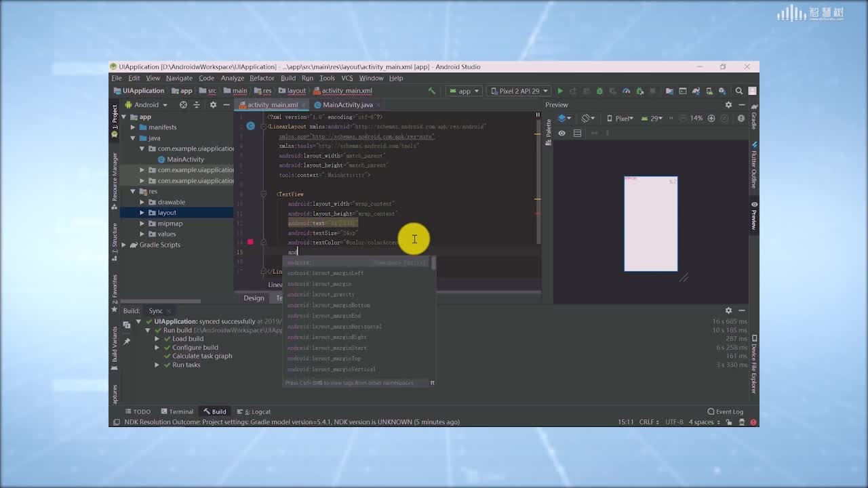Open the app run configuration dropdown
868x488 pixels.
464,91
